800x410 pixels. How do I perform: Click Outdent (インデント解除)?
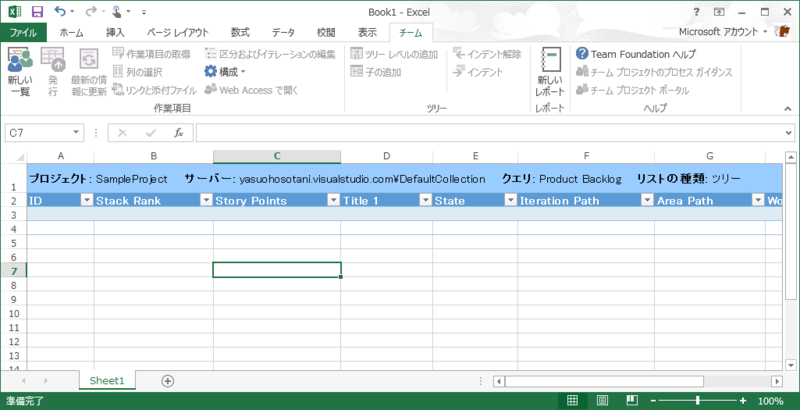(487, 54)
